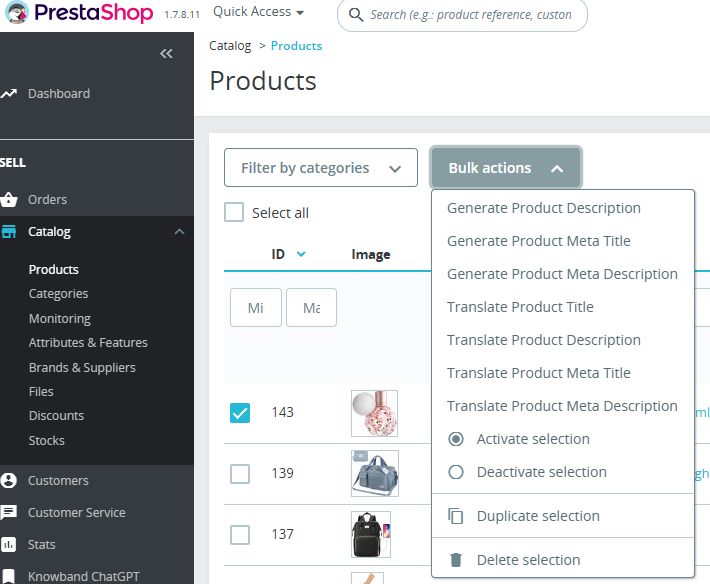Click the Catalog store icon
Image resolution: width=710 pixels, height=584 pixels.
(x=9, y=232)
